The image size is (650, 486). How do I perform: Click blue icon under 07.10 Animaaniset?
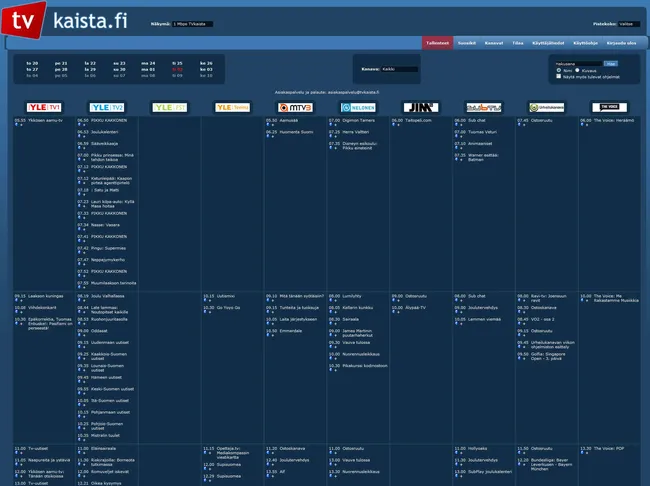point(456,148)
